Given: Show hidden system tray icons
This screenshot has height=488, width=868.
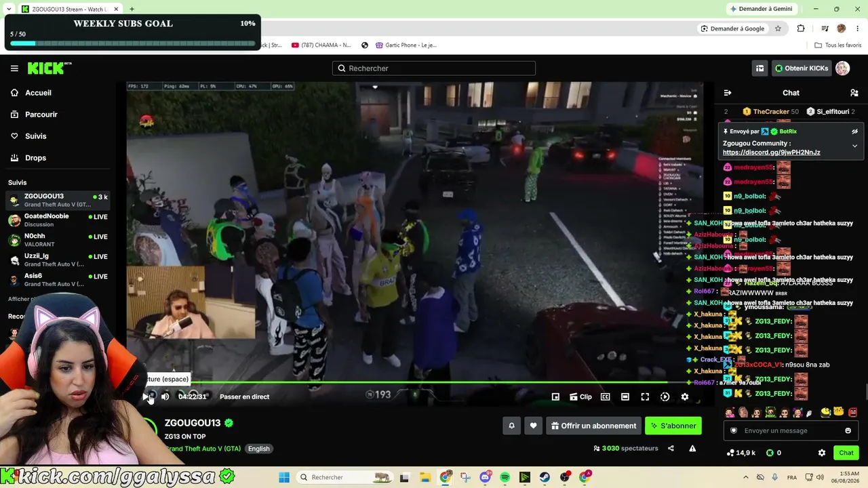Looking at the screenshot, I should point(746,477).
